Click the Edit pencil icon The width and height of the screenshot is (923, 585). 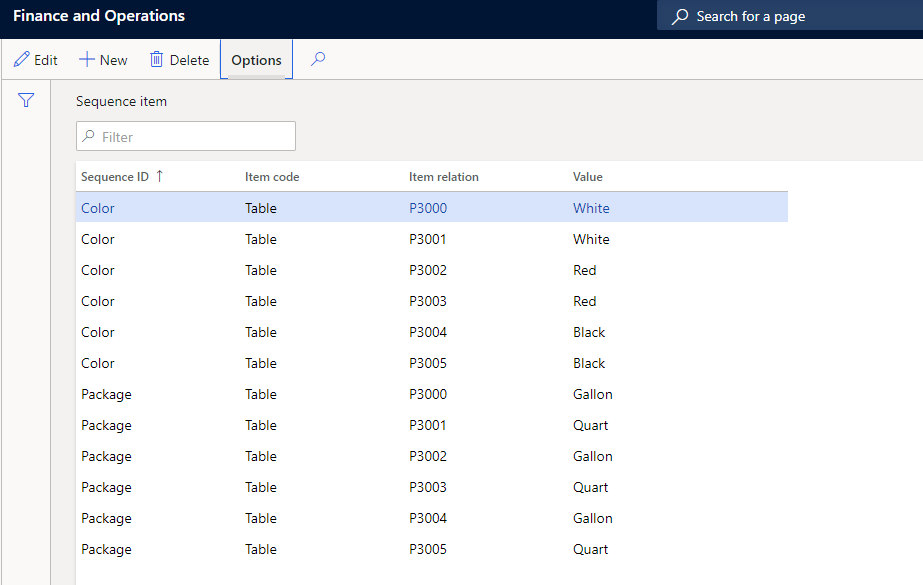click(x=22, y=59)
